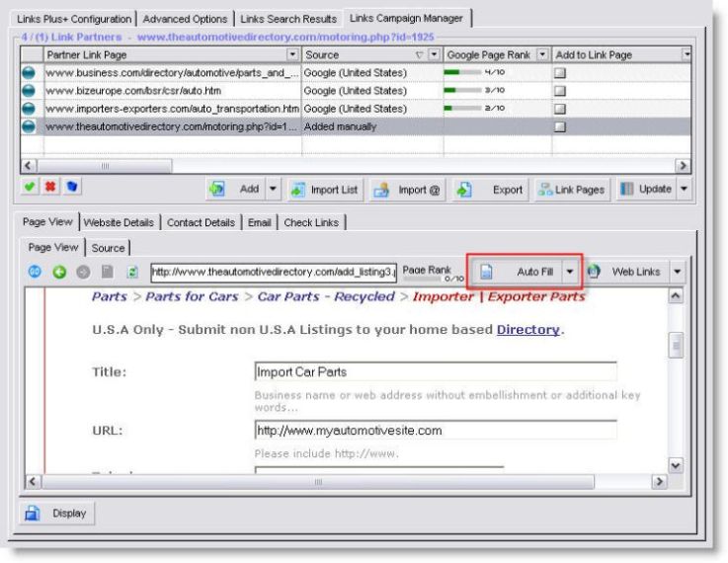Image resolution: width=728 pixels, height=563 pixels.
Task: Click the Web Links button
Action: pyautogui.click(x=627, y=272)
